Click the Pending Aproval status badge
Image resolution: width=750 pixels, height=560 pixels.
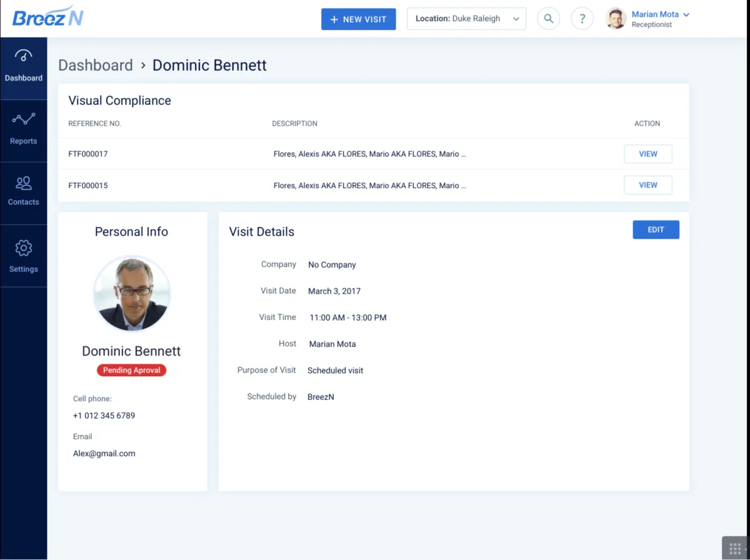pyautogui.click(x=131, y=370)
